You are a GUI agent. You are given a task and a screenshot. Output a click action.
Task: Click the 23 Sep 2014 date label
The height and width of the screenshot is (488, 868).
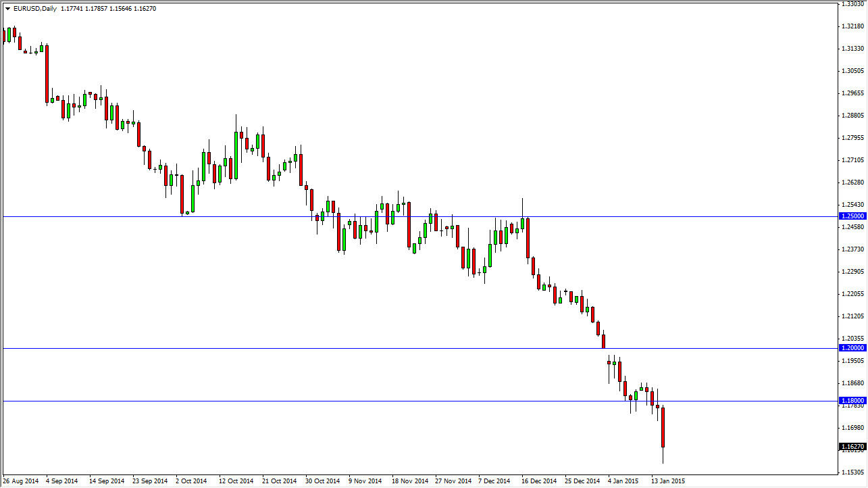click(x=150, y=481)
